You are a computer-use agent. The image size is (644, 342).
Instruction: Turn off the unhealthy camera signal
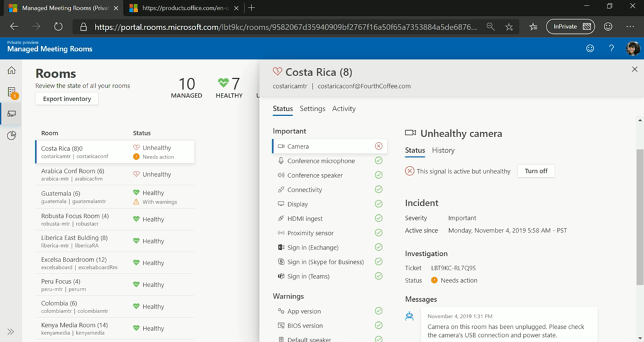point(536,171)
